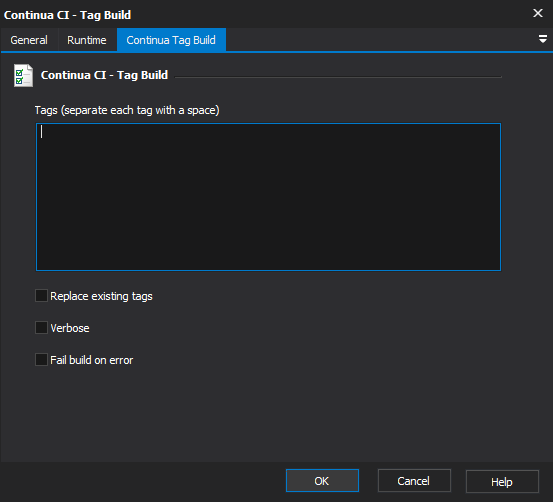Focus the Tags text area
The width and height of the screenshot is (553, 502).
click(x=268, y=197)
